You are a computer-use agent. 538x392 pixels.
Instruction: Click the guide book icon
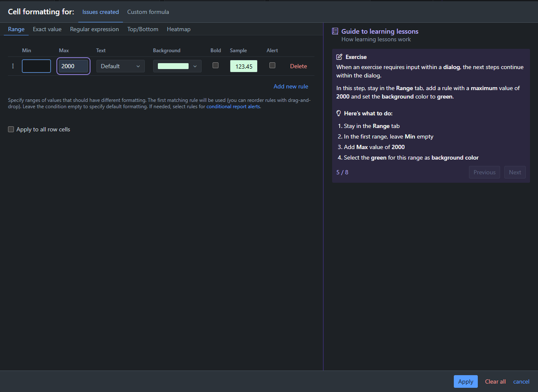pyautogui.click(x=335, y=31)
